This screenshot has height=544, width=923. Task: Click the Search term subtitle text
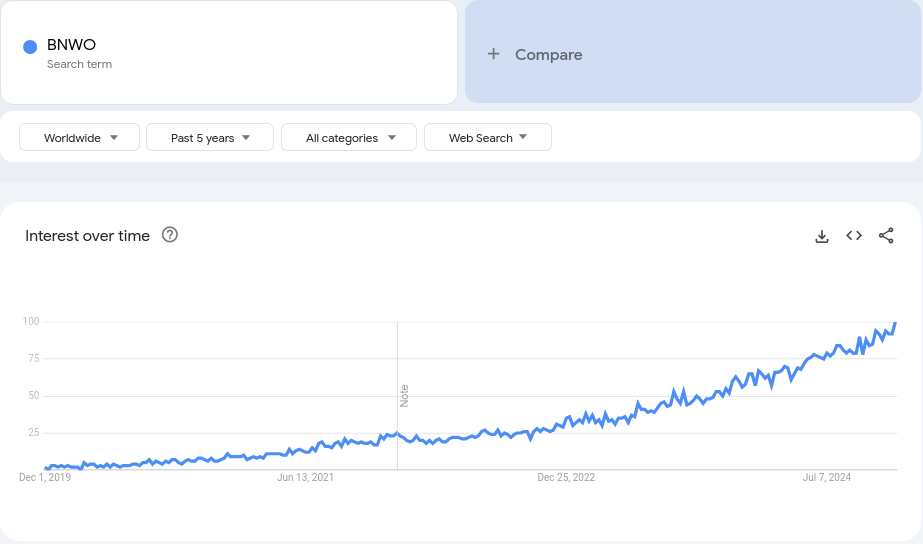pos(79,64)
